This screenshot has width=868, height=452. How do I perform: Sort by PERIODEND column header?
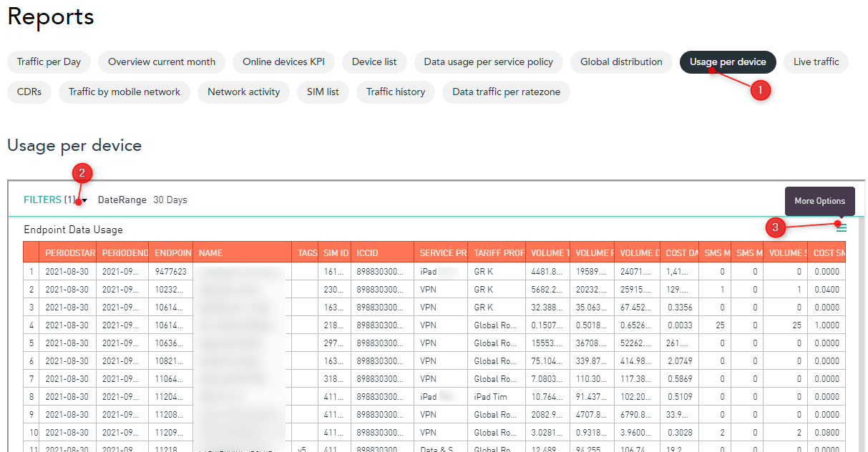[123, 252]
